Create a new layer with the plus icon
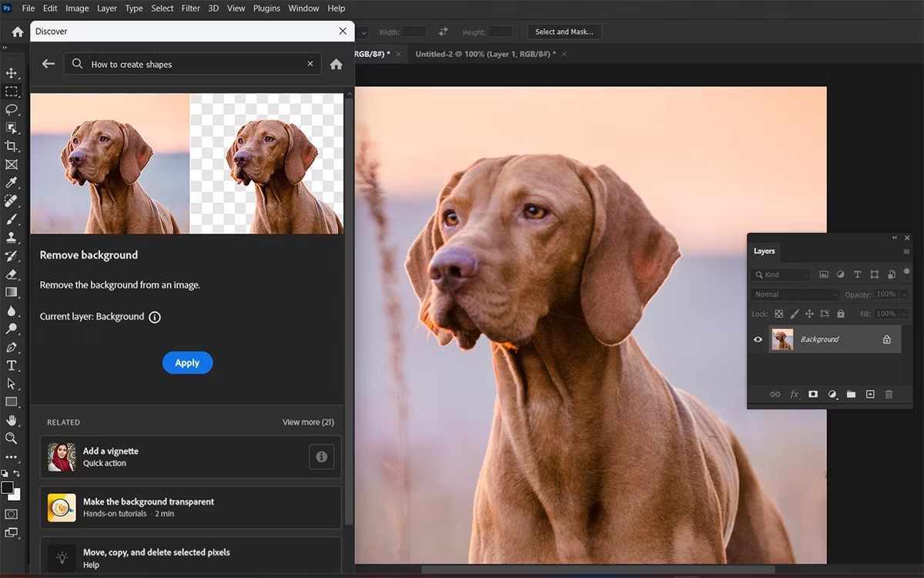The width and height of the screenshot is (924, 578). pos(870,394)
